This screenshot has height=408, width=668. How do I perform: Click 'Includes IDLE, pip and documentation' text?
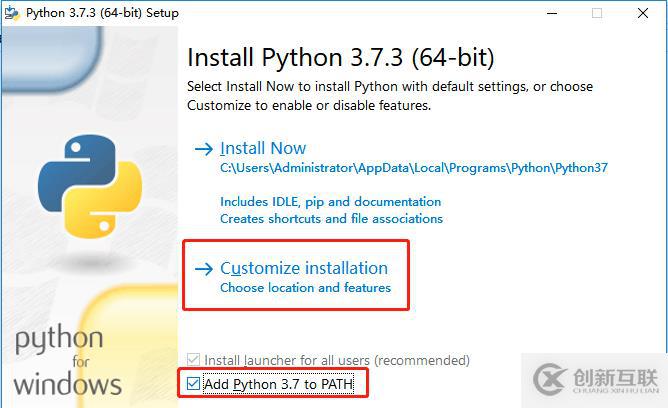[330, 201]
